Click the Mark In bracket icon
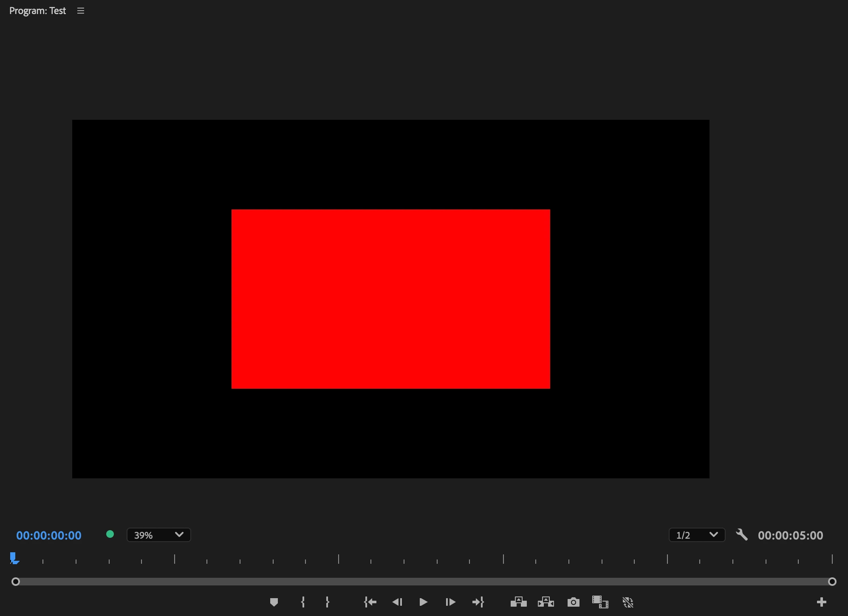The height and width of the screenshot is (616, 848). [303, 602]
